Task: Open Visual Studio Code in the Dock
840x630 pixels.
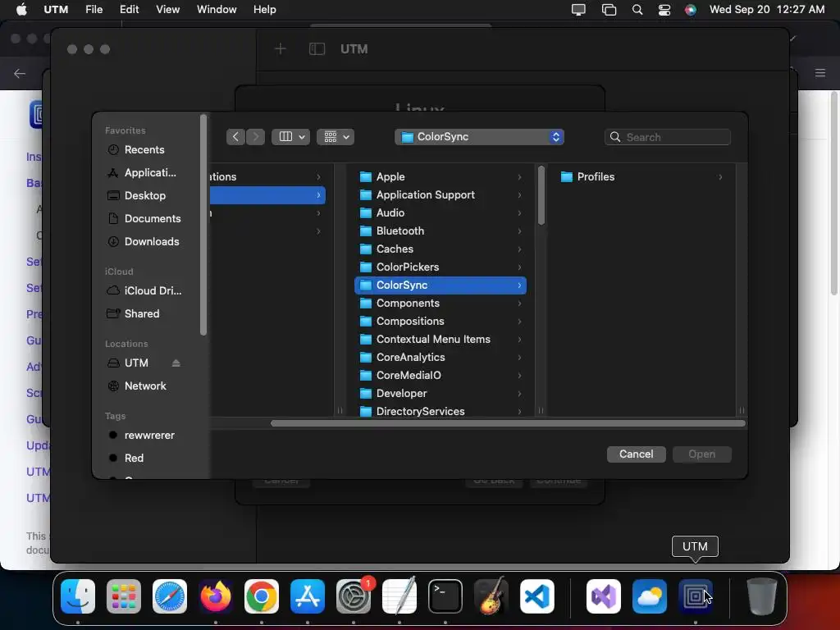Action: point(536,596)
